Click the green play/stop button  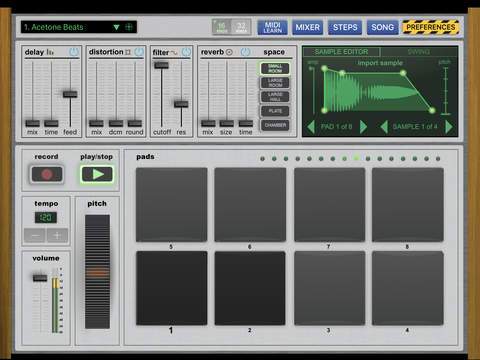tap(97, 174)
